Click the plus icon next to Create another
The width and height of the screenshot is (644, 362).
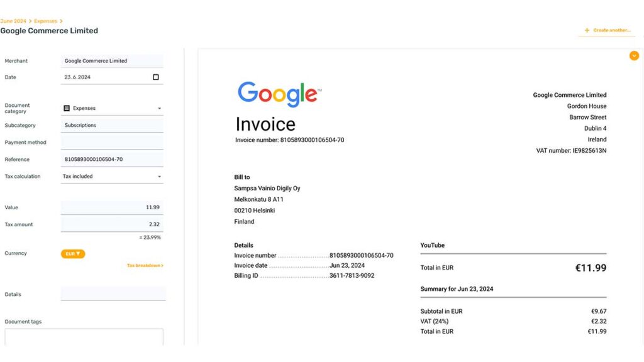[587, 30]
